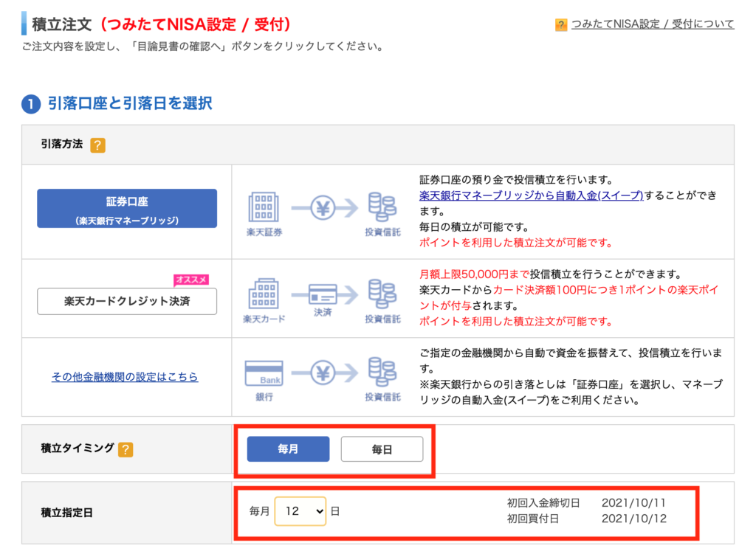The width and height of the screenshot is (756, 554).
Task: Click 毎日の積立が可能です。 text
Action: pyautogui.click(x=475, y=227)
